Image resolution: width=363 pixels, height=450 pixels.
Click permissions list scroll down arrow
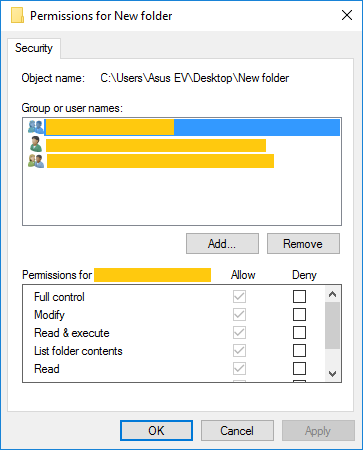coord(332,374)
